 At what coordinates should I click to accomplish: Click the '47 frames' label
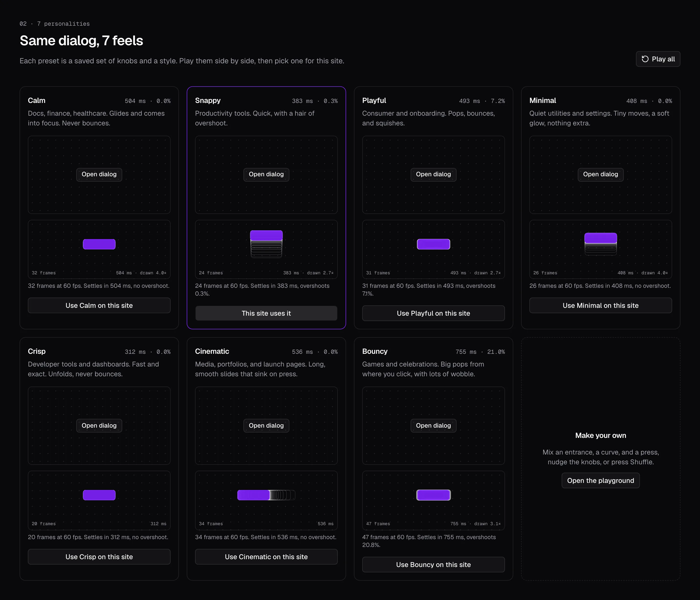click(378, 524)
